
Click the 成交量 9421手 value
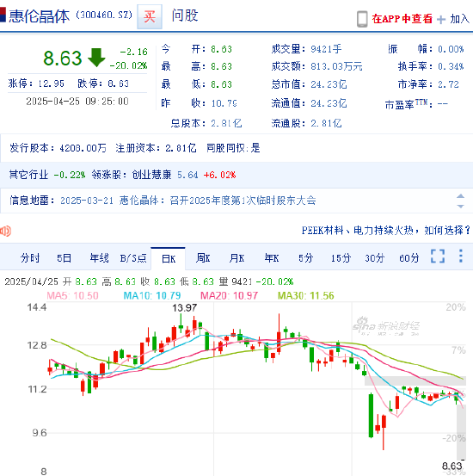click(326, 49)
